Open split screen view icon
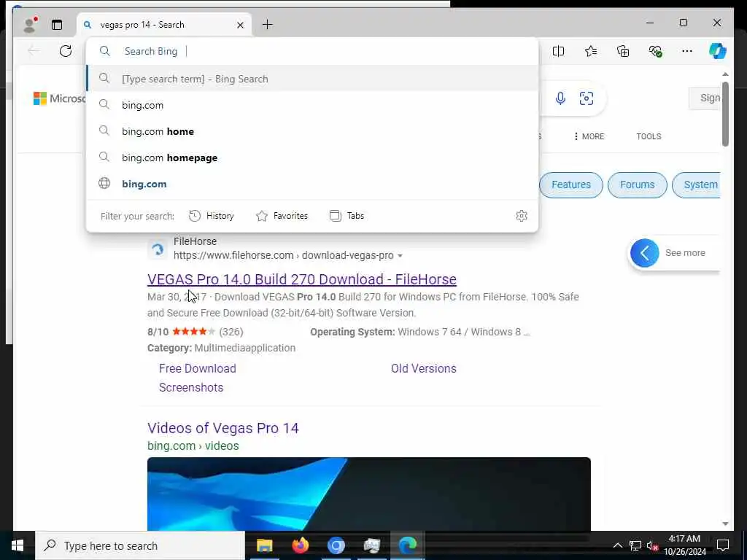The image size is (747, 560). [x=558, y=51]
